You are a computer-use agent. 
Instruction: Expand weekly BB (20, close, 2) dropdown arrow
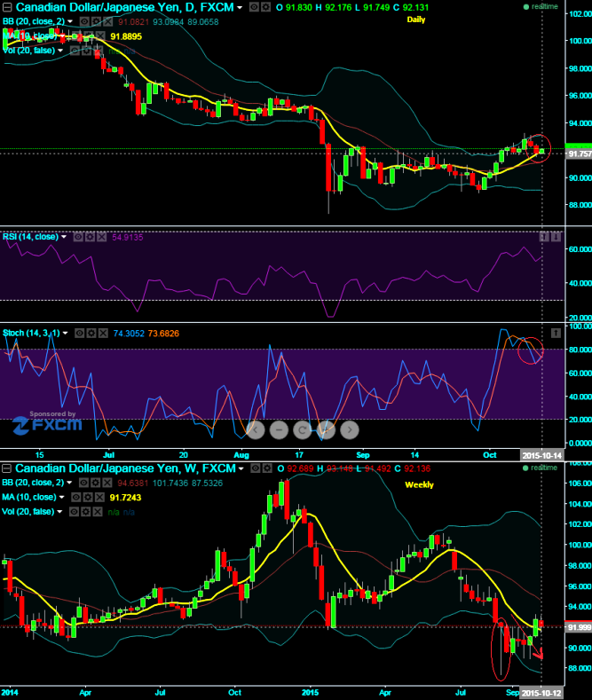coord(69,483)
